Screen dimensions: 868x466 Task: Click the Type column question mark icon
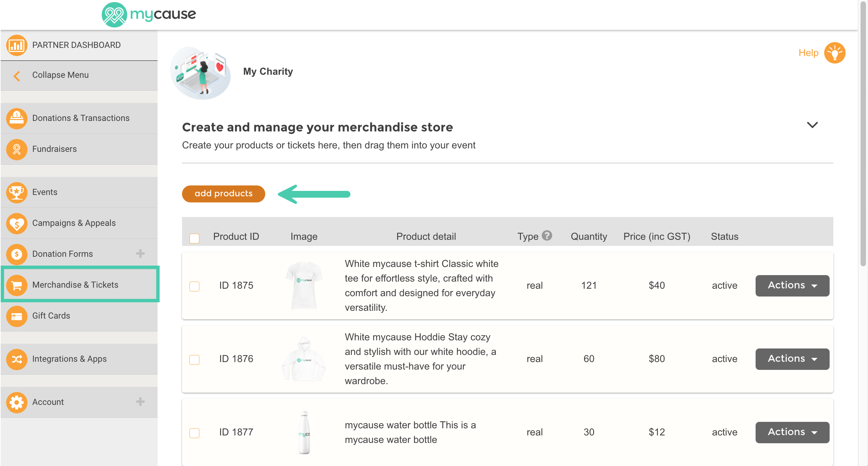pyautogui.click(x=547, y=235)
